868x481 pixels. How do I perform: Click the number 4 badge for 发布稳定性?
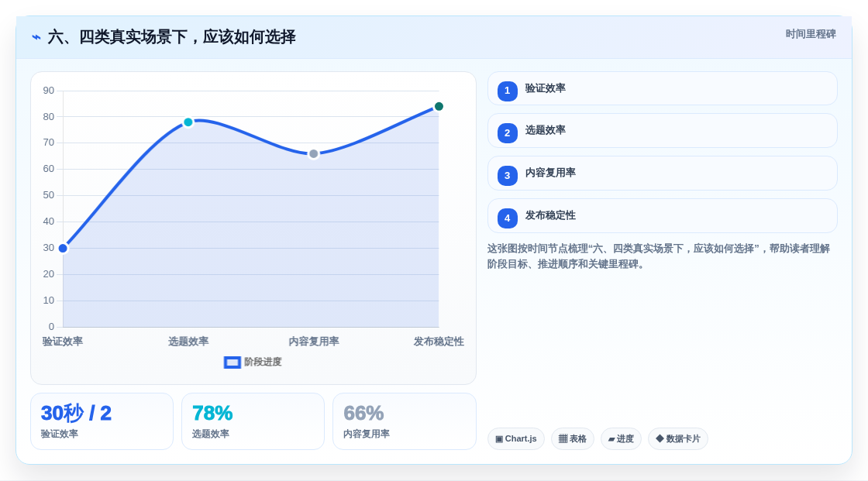point(507,218)
